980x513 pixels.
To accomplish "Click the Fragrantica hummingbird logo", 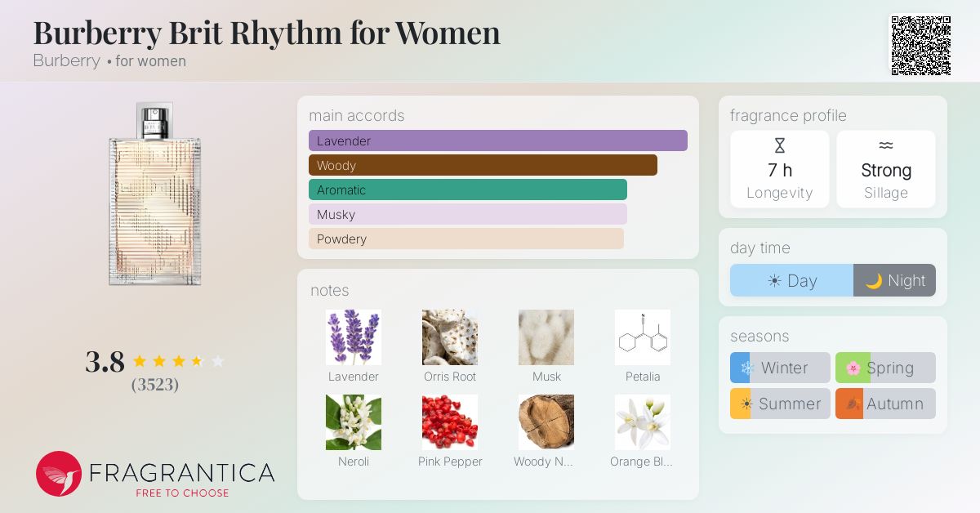I will [x=59, y=474].
